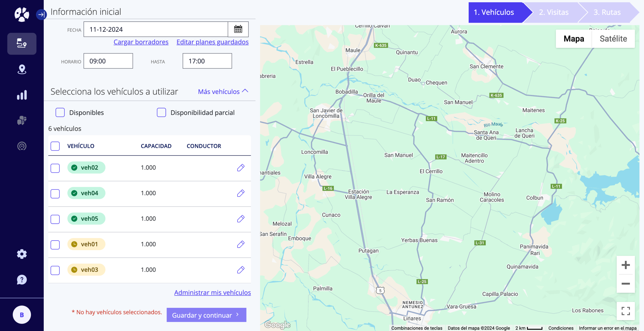Expand the sidebar with arrow icon
This screenshot has height=331, width=644.
(x=41, y=14)
